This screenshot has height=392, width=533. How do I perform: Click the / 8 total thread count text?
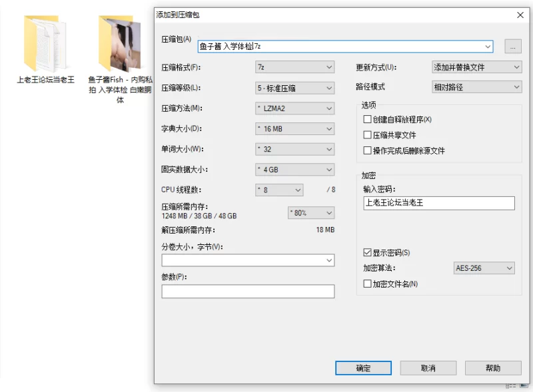pos(331,190)
